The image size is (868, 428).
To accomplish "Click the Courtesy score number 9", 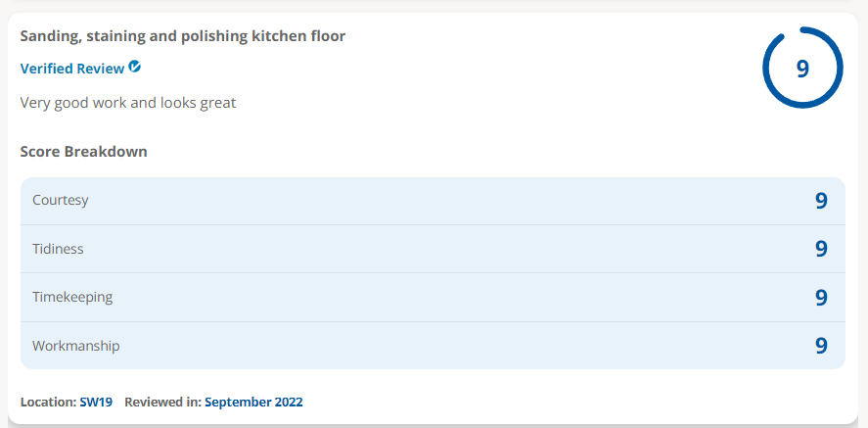I will 821,201.
